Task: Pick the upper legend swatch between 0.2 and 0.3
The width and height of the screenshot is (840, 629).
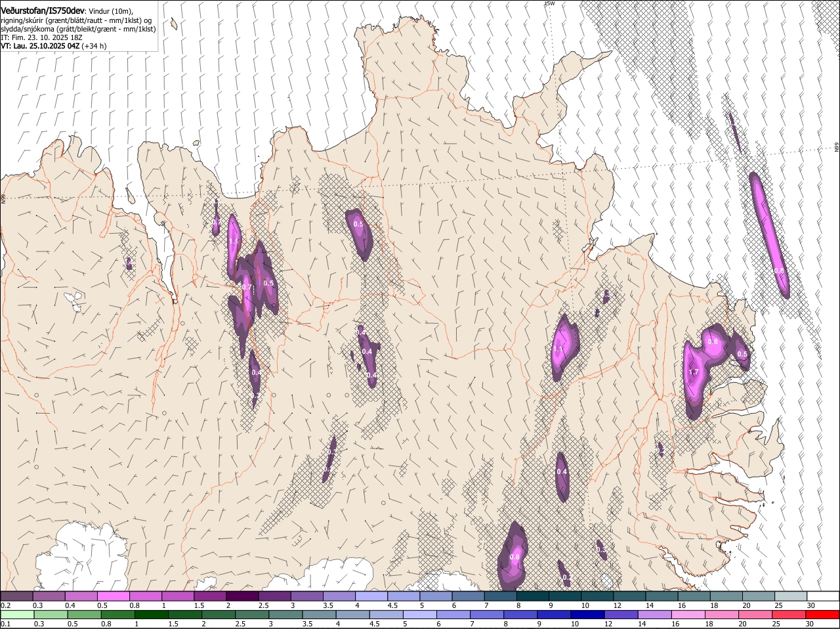Action: tap(17, 596)
